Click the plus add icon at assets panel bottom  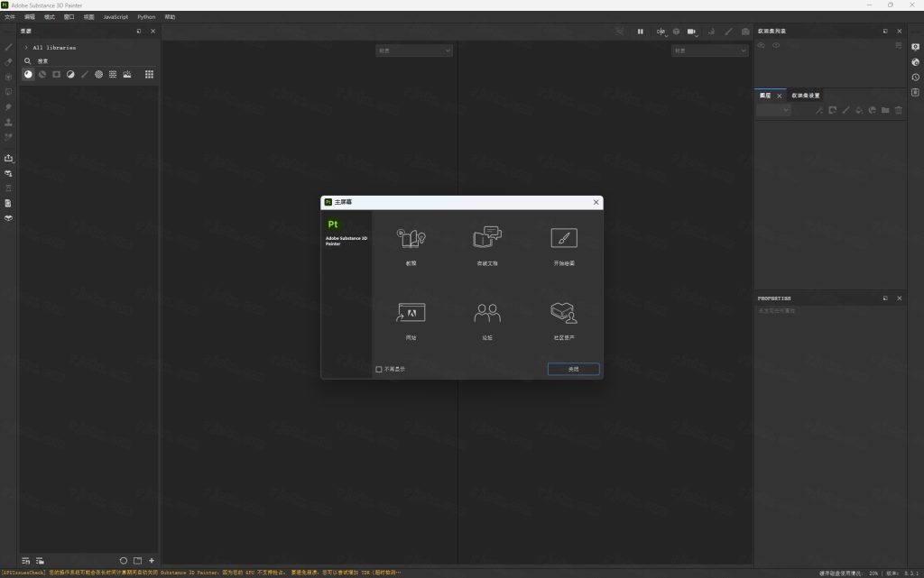(x=152, y=561)
